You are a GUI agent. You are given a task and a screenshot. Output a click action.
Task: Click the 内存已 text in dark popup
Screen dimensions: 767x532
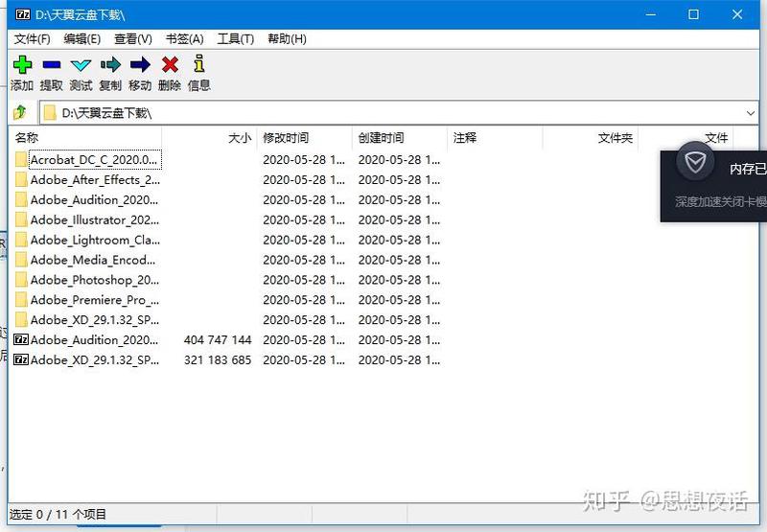pyautogui.click(x=748, y=169)
